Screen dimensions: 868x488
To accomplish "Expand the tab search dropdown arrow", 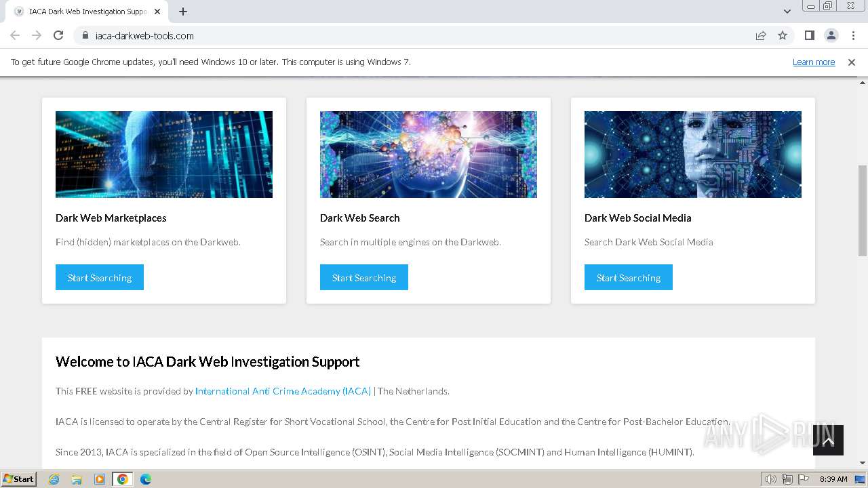I will point(787,12).
